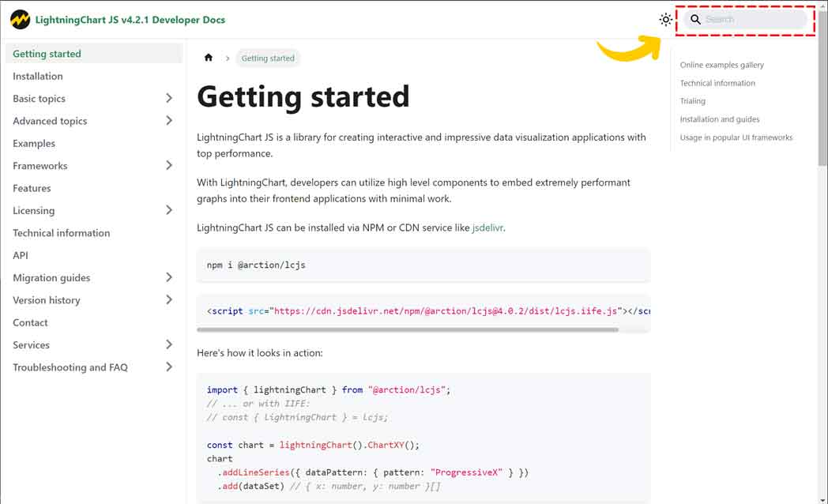
Task: Expand the Version history chevron
Action: (x=169, y=300)
